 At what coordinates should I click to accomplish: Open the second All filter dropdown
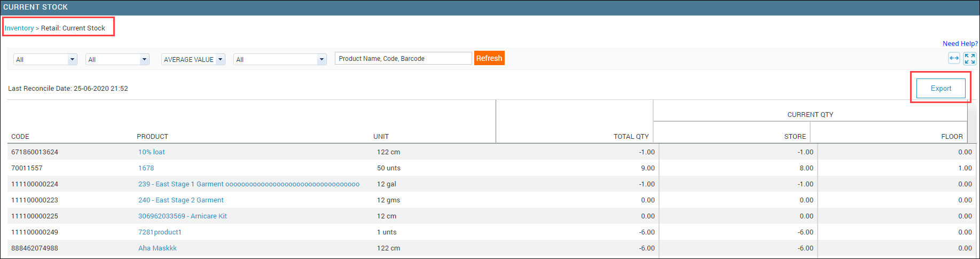click(x=117, y=59)
